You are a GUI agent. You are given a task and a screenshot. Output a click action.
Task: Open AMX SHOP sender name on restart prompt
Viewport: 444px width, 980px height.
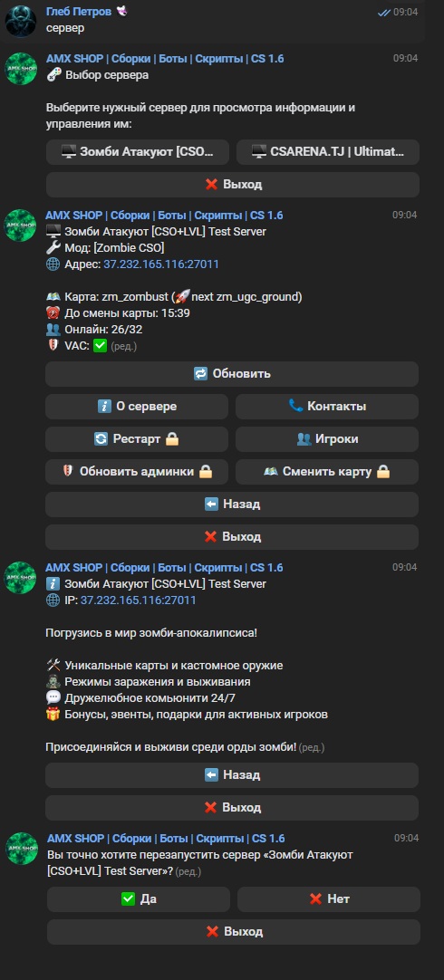click(x=167, y=838)
